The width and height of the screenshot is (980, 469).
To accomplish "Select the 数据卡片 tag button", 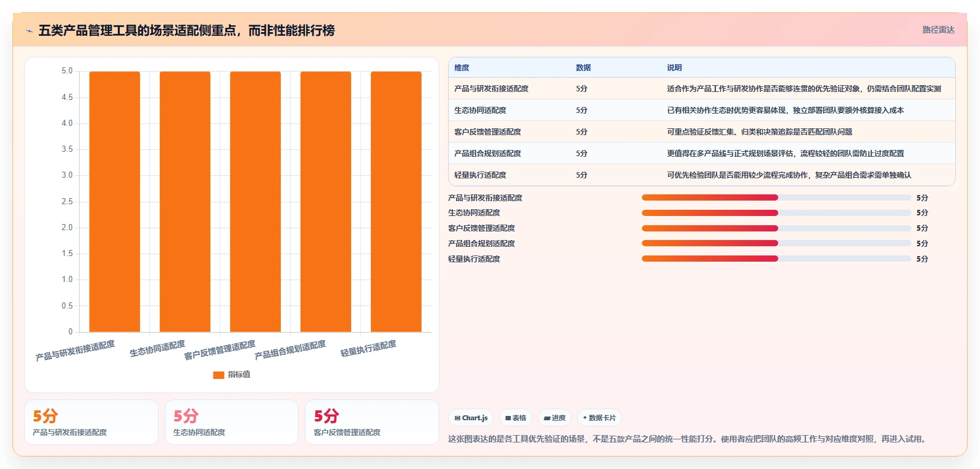I will tap(599, 418).
